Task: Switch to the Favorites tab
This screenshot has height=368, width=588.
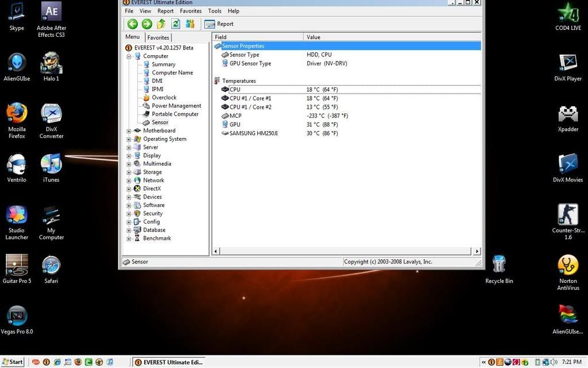Action: tap(158, 37)
